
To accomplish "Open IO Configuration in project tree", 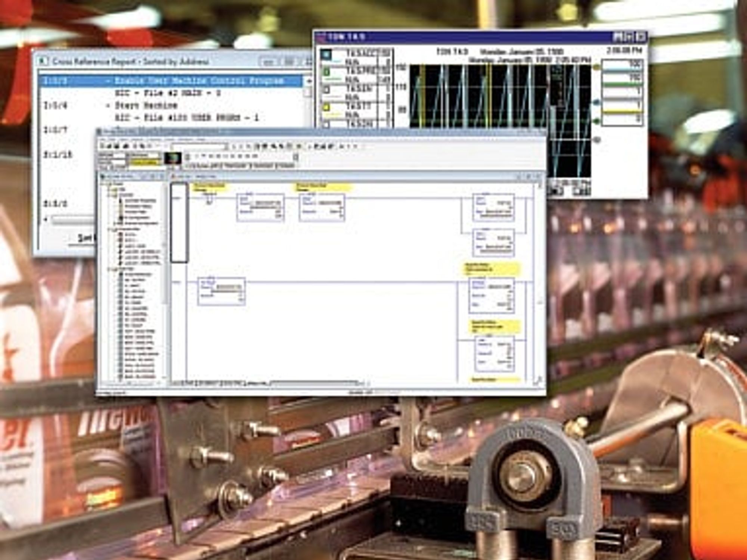I will [135, 218].
